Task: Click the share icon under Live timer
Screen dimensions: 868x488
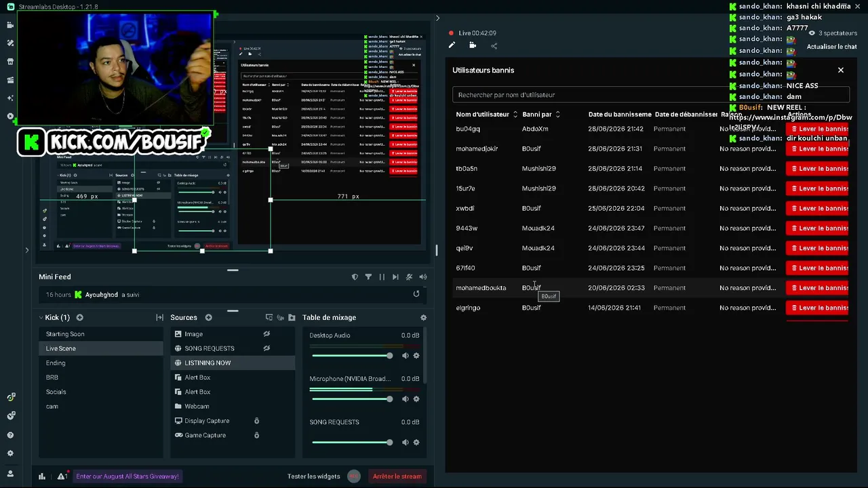Action: pos(494,45)
